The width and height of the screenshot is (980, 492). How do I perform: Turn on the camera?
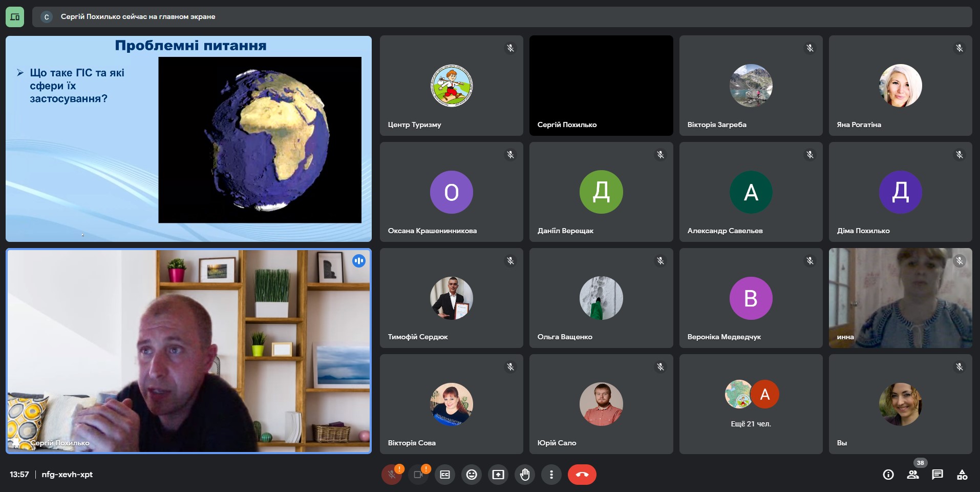click(x=418, y=475)
